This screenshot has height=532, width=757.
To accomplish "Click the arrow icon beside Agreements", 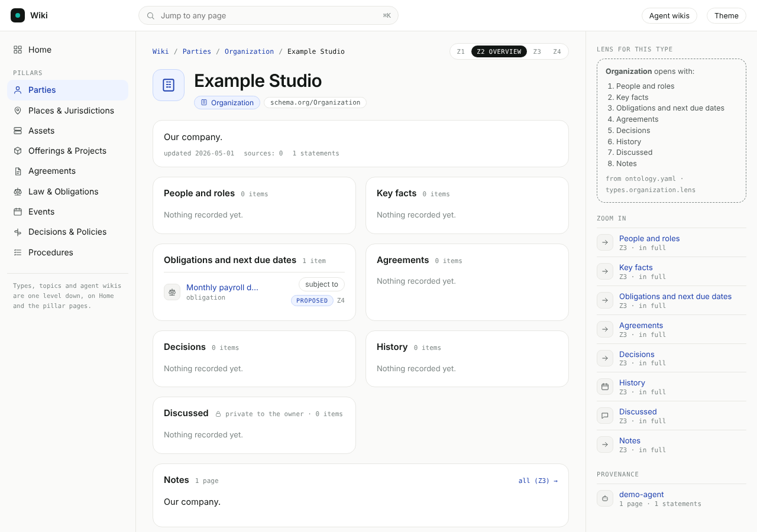I will click(x=605, y=329).
